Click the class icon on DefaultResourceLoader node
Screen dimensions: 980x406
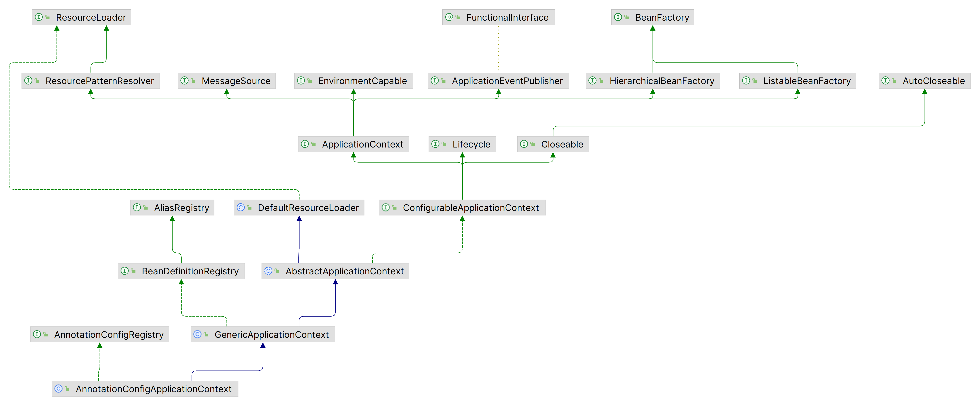point(240,207)
